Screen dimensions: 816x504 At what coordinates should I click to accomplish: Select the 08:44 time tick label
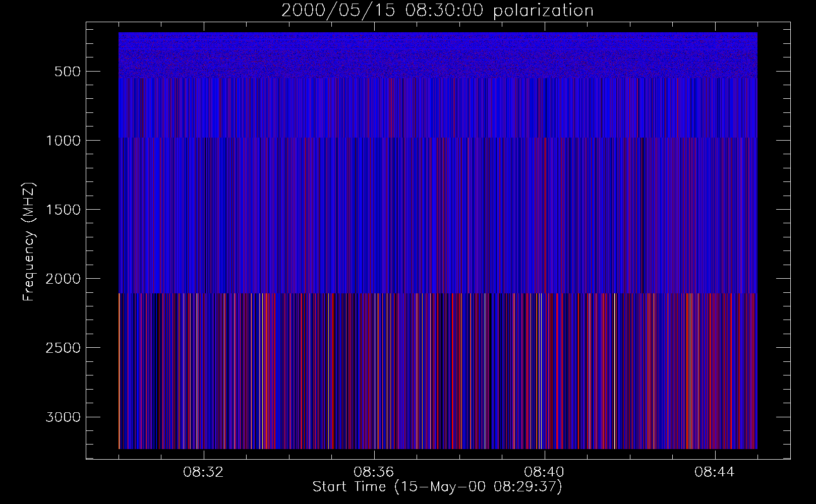click(x=715, y=472)
